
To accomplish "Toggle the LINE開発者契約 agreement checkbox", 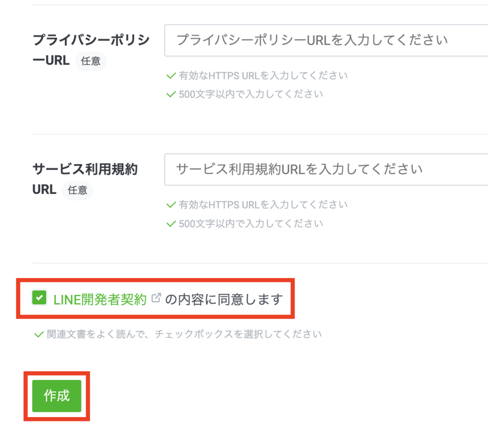I will coord(39,299).
